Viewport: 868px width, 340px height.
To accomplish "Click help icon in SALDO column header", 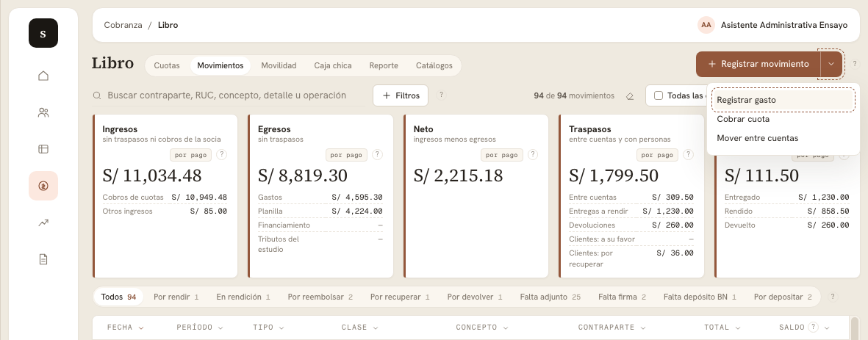I will (813, 328).
